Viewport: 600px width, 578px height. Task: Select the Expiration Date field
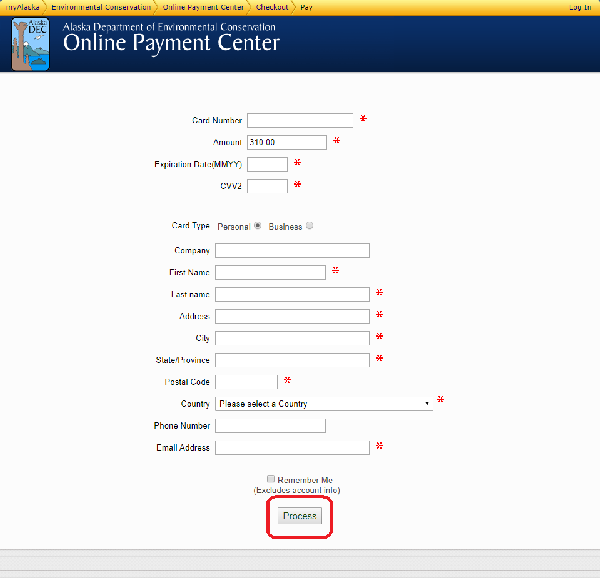pos(267,164)
